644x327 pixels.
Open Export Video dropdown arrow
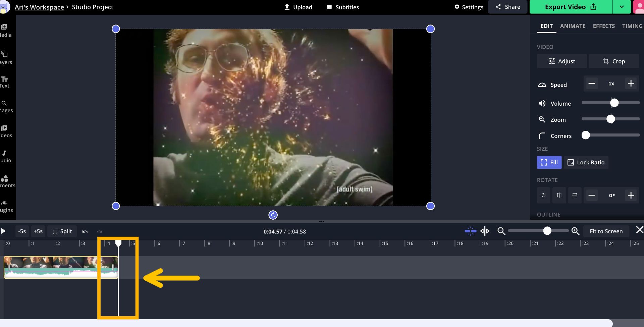pyautogui.click(x=622, y=7)
